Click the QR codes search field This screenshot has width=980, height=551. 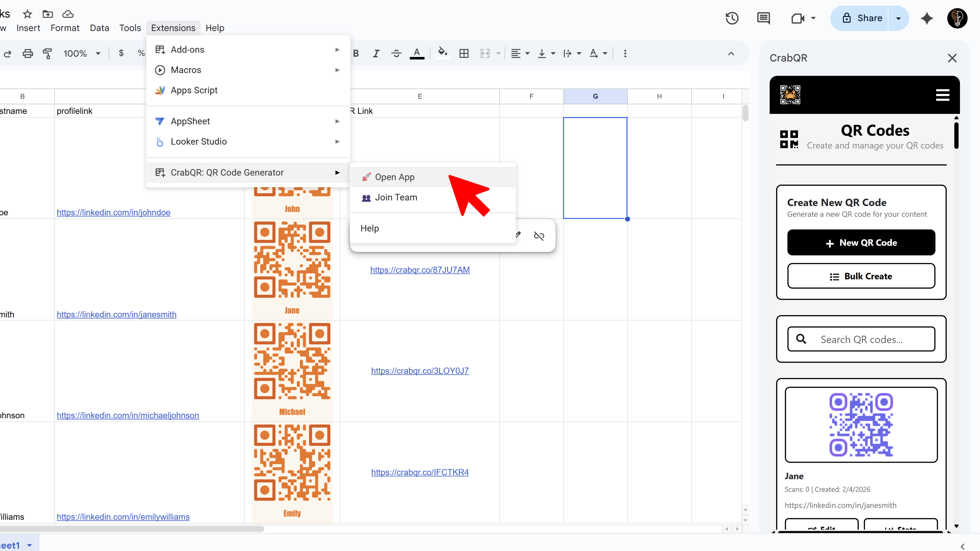pos(861,339)
